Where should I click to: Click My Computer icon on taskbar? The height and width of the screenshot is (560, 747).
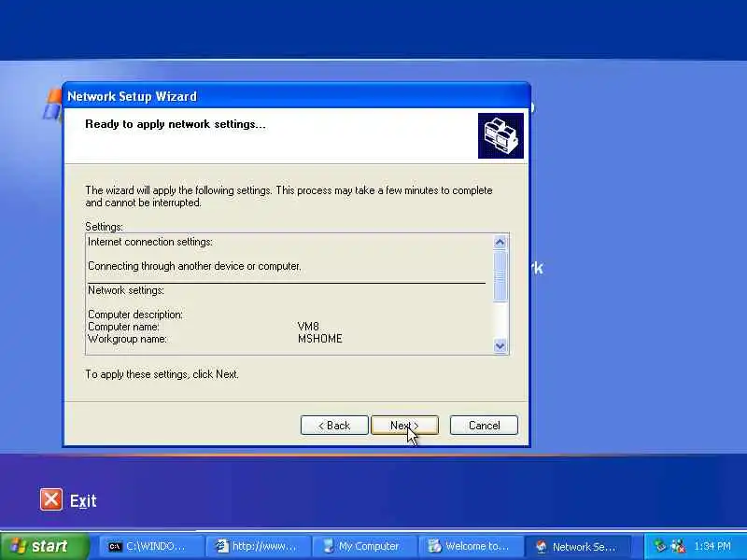click(x=329, y=546)
